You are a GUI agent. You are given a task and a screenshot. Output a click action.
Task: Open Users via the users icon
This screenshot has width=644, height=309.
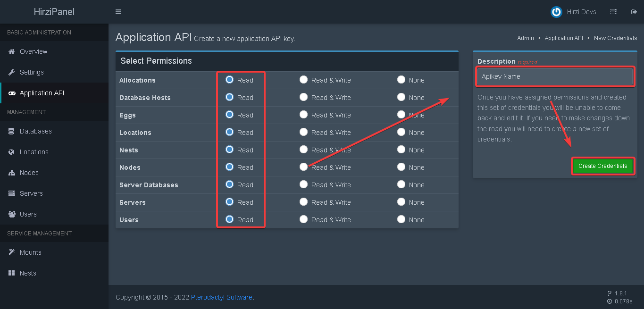pos(11,214)
